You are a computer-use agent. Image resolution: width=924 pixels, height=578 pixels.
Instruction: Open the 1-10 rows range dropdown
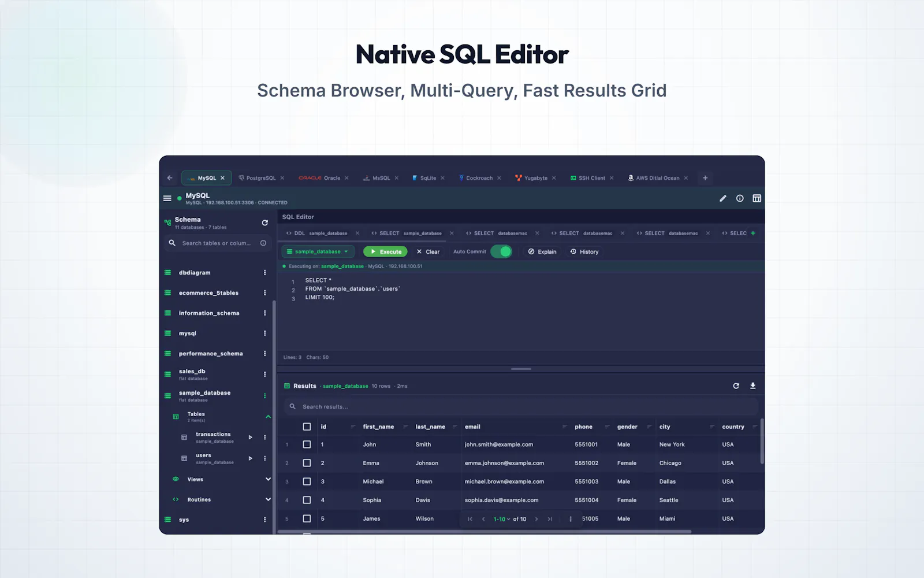[x=502, y=519]
